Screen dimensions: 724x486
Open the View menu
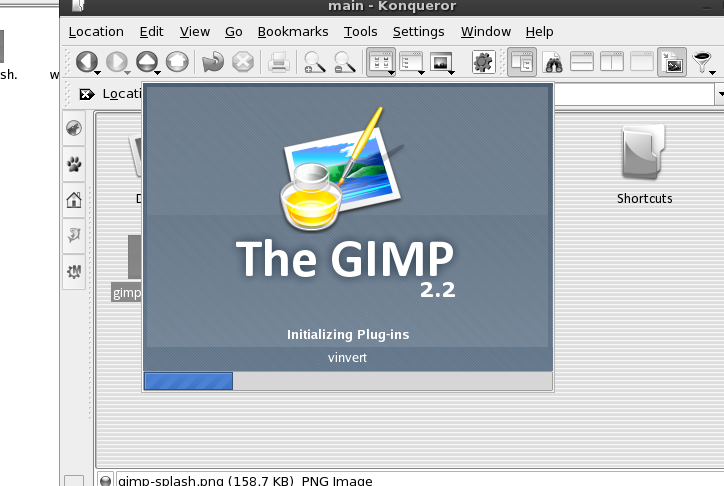pos(195,31)
